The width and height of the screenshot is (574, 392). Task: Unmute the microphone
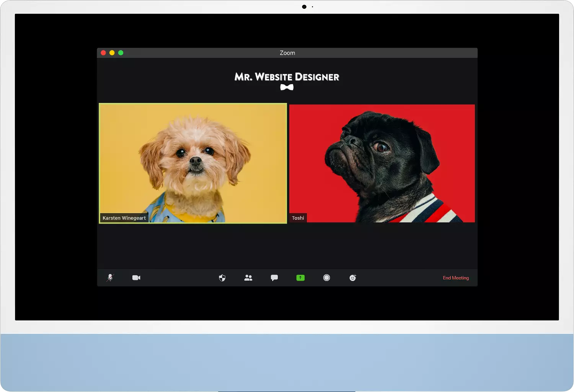coord(110,278)
